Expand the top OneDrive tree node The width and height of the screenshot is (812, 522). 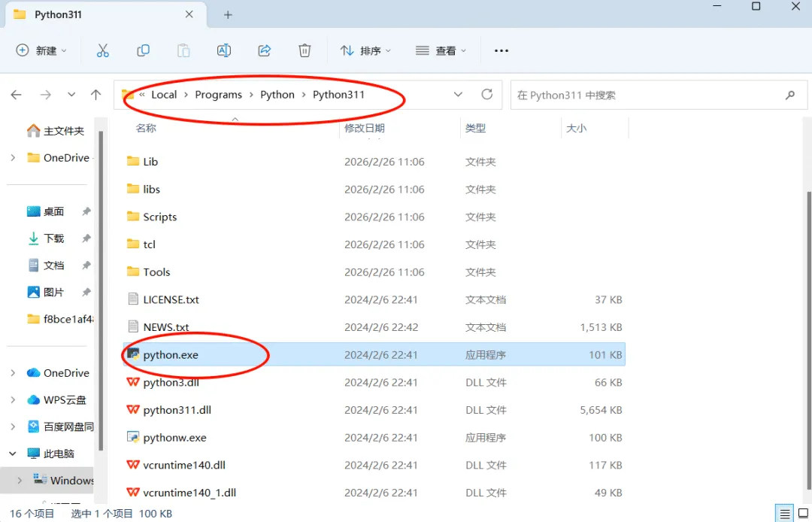tap(13, 158)
